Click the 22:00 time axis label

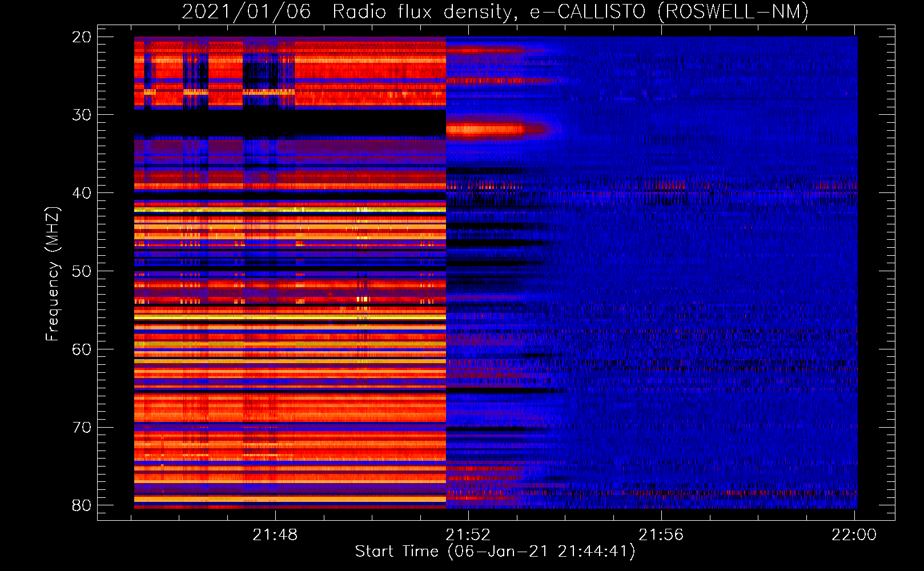pyautogui.click(x=854, y=534)
